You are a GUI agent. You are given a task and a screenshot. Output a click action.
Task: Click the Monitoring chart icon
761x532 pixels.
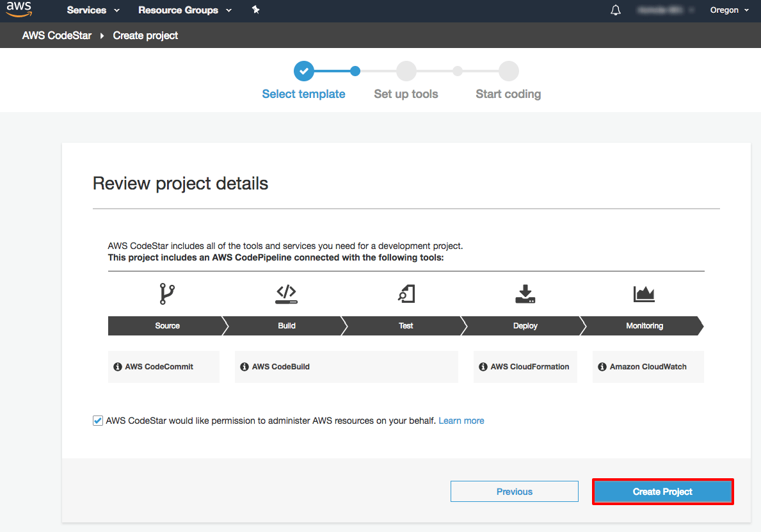point(644,294)
